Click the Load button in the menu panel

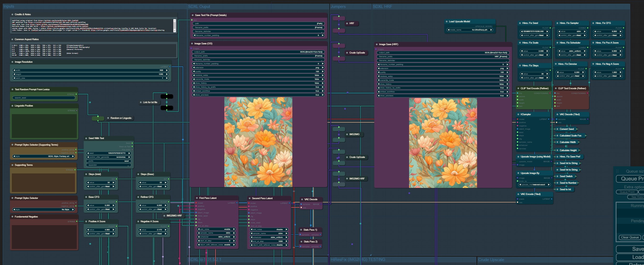630,257
